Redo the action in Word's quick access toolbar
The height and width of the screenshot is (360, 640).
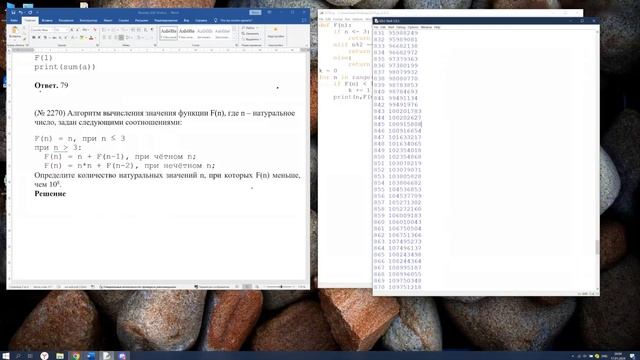click(x=30, y=13)
